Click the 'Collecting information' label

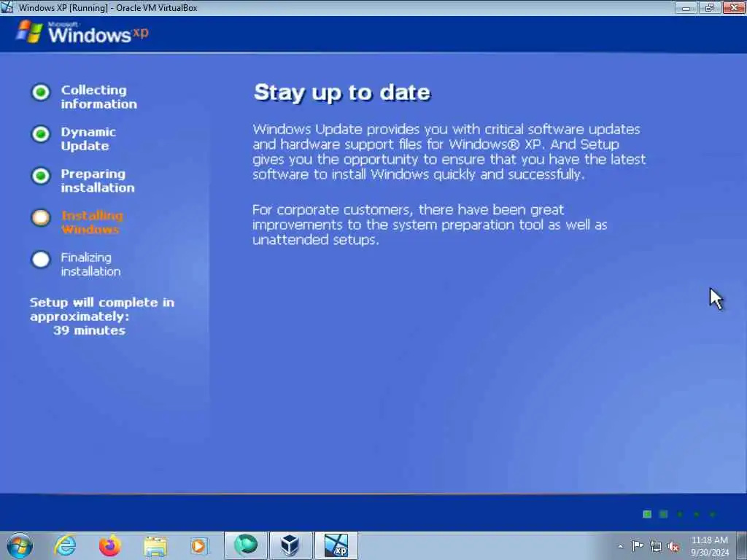pyautogui.click(x=98, y=97)
